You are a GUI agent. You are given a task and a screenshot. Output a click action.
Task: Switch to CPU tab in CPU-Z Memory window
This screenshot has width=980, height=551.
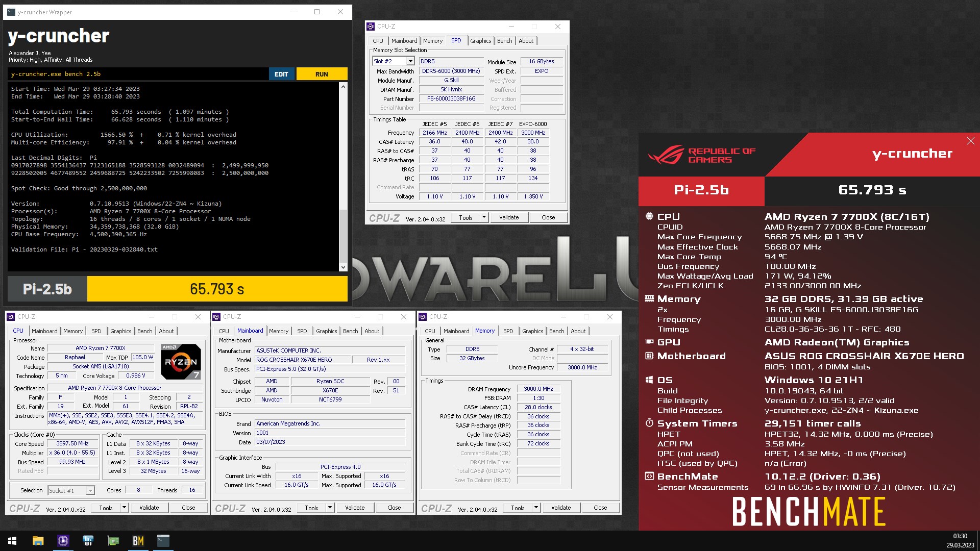(x=430, y=331)
